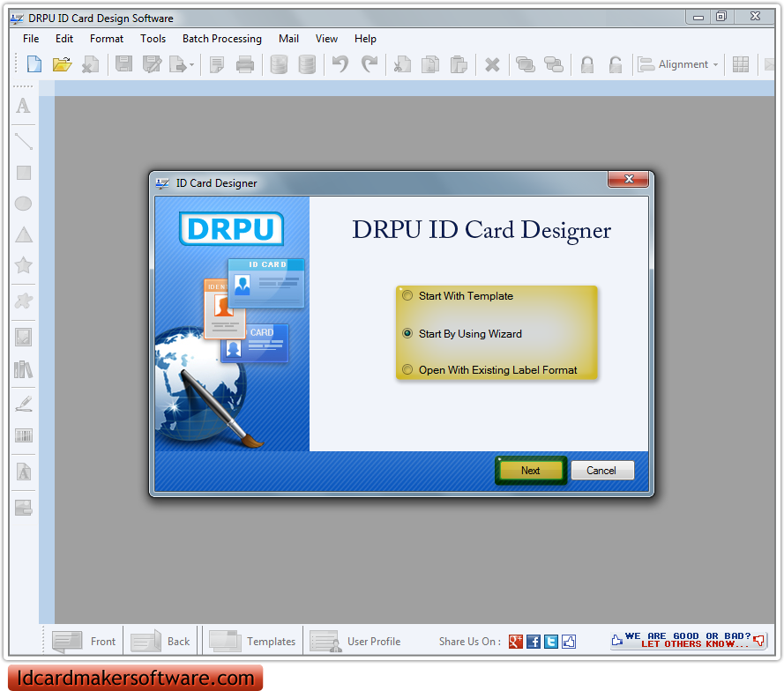Click the New document toolbar icon
This screenshot has width=784, height=691.
click(x=34, y=64)
